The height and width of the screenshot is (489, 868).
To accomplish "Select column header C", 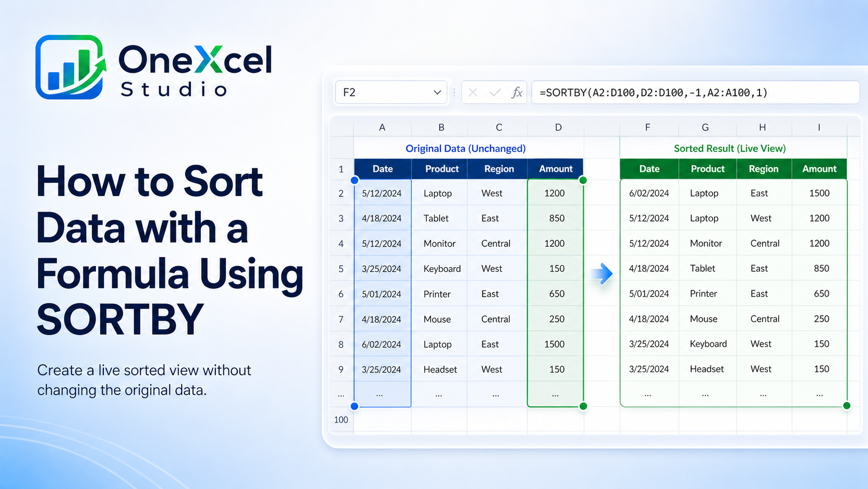I will pos(499,127).
